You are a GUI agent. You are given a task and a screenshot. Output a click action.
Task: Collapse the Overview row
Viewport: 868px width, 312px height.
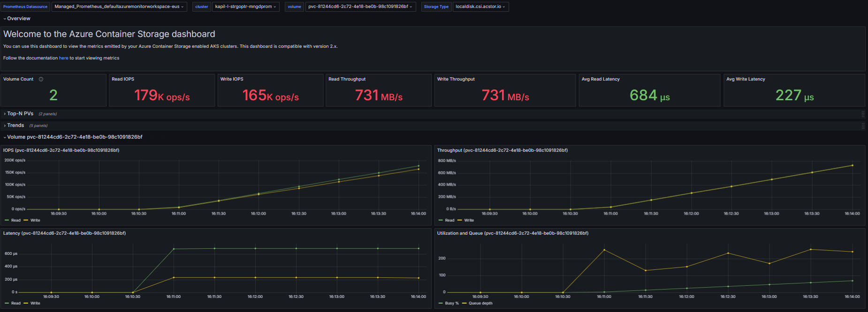[17, 19]
